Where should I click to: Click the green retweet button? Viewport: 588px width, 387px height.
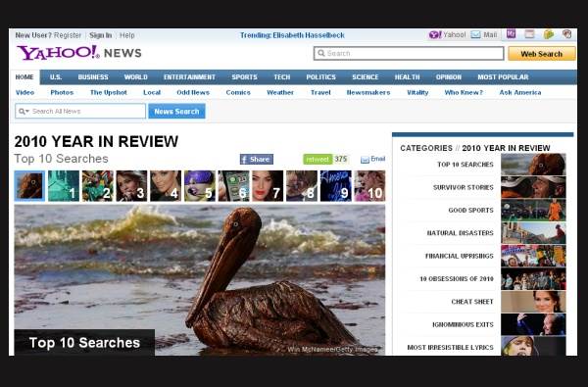[x=318, y=159]
